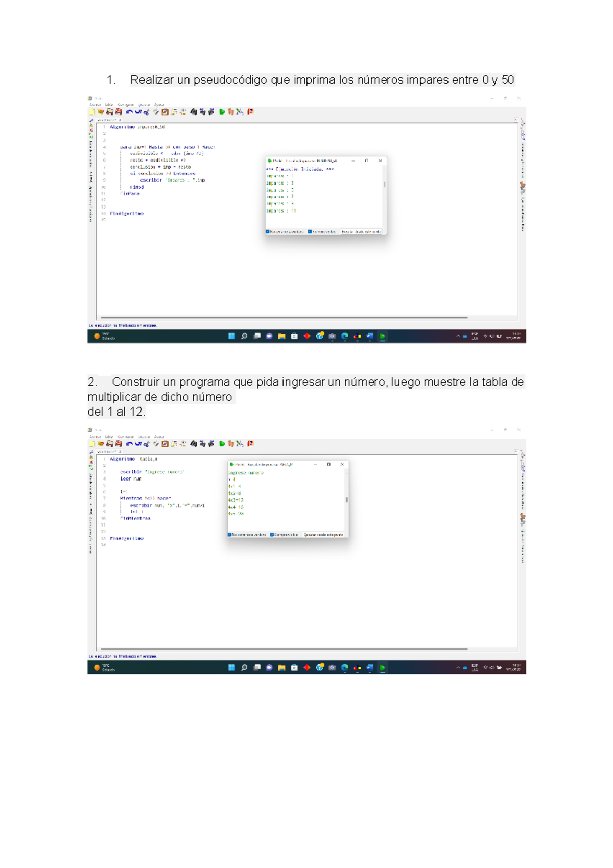Show hidden system tray icons in lower taskbar
The image size is (613, 868).
pos(458,668)
